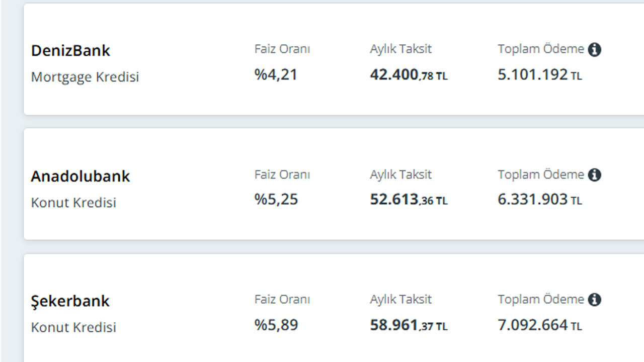644x362 pixels.
Task: Click Şekerbank's Aylık Taksit label
Action: click(400, 299)
